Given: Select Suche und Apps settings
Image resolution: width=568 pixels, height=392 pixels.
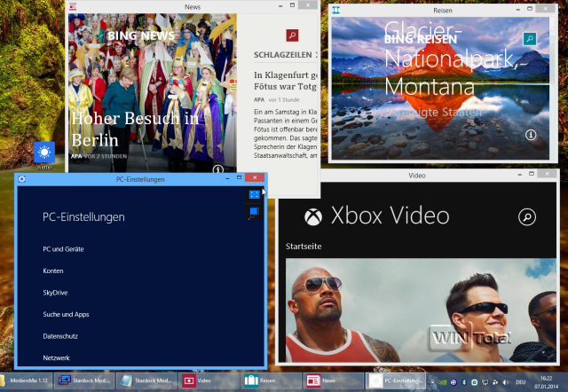Looking at the screenshot, I should coord(66,314).
